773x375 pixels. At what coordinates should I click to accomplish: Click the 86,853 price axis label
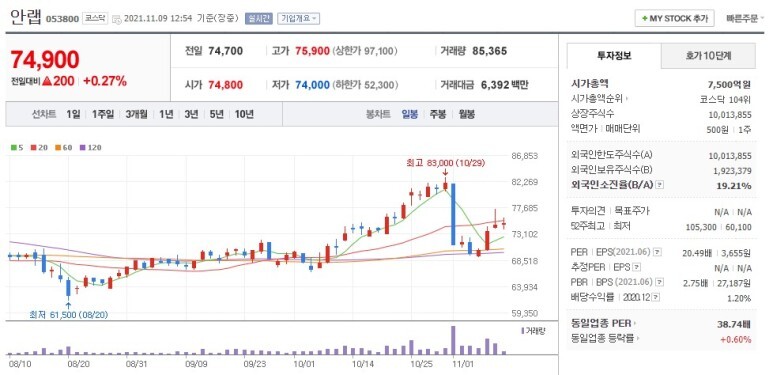tap(524, 156)
